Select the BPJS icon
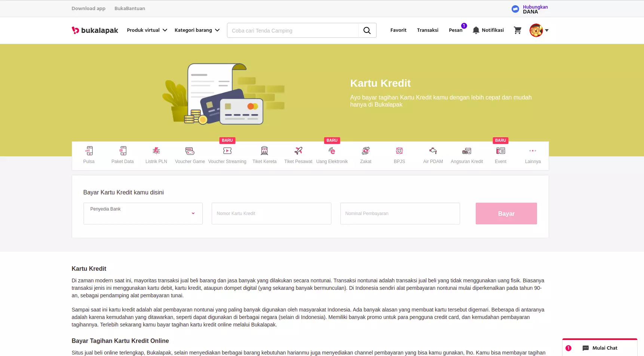Viewport: 644px width, 356px height. 399,151
